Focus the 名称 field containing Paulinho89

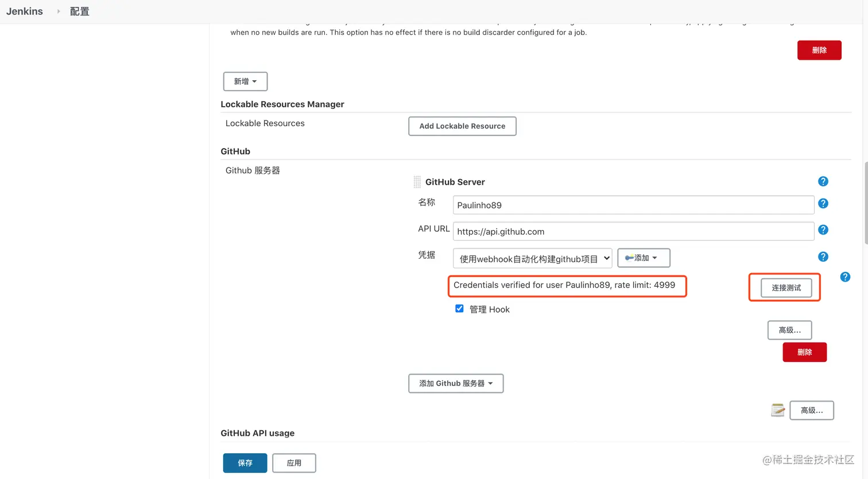633,205
